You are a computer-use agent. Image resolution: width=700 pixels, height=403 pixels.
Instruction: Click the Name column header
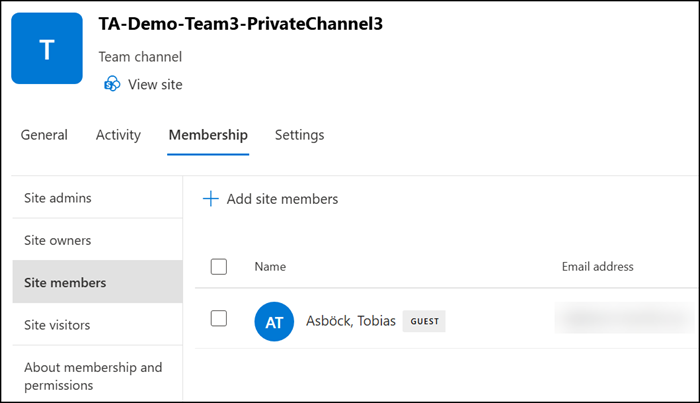[x=270, y=266]
